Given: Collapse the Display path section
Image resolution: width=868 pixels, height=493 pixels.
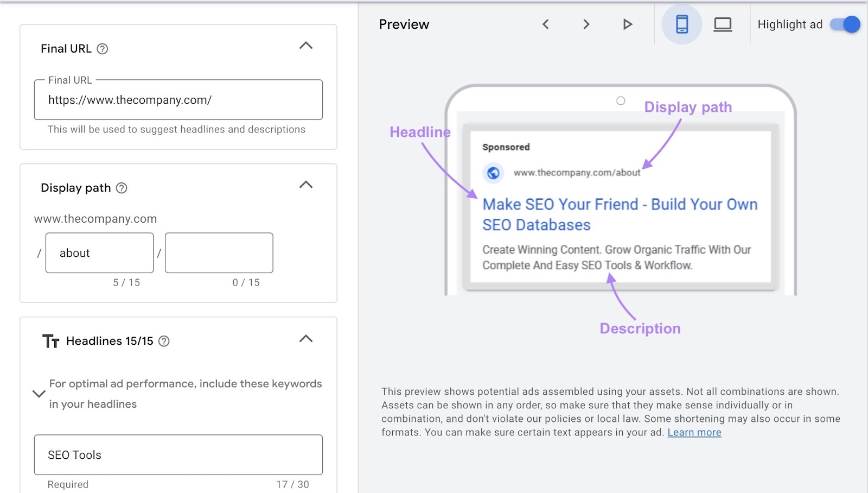Looking at the screenshot, I should 307,185.
